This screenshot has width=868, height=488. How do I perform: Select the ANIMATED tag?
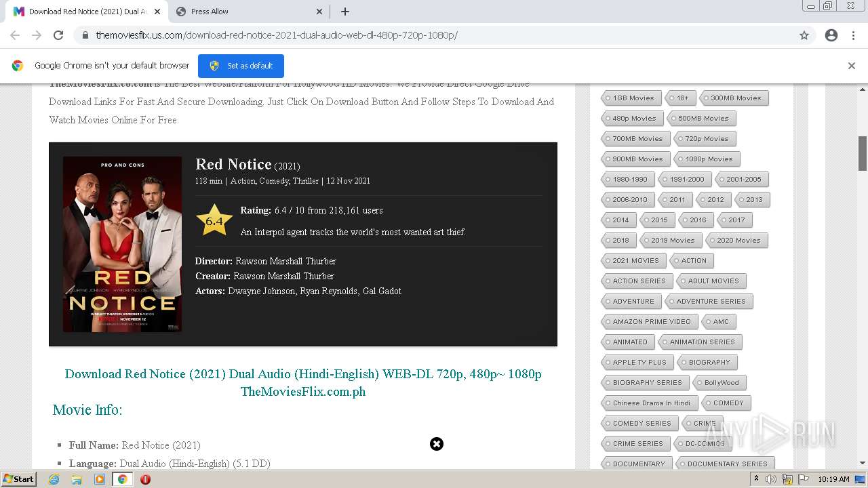(627, 342)
